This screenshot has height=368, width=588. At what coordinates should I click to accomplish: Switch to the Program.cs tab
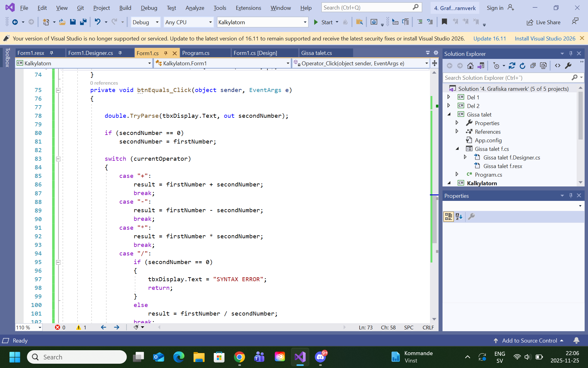click(197, 53)
